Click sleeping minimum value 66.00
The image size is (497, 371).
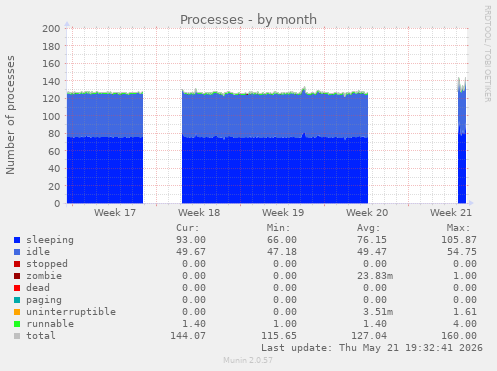click(282, 240)
